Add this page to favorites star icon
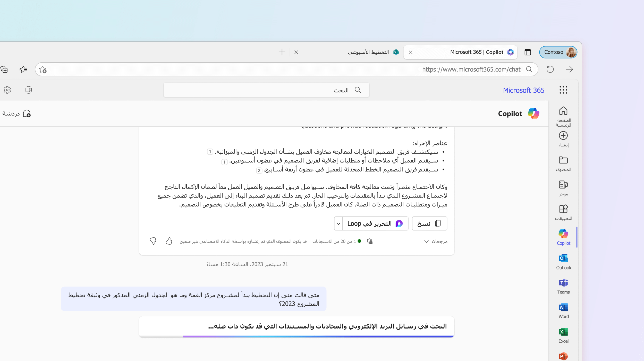The width and height of the screenshot is (644, 361). click(x=43, y=69)
